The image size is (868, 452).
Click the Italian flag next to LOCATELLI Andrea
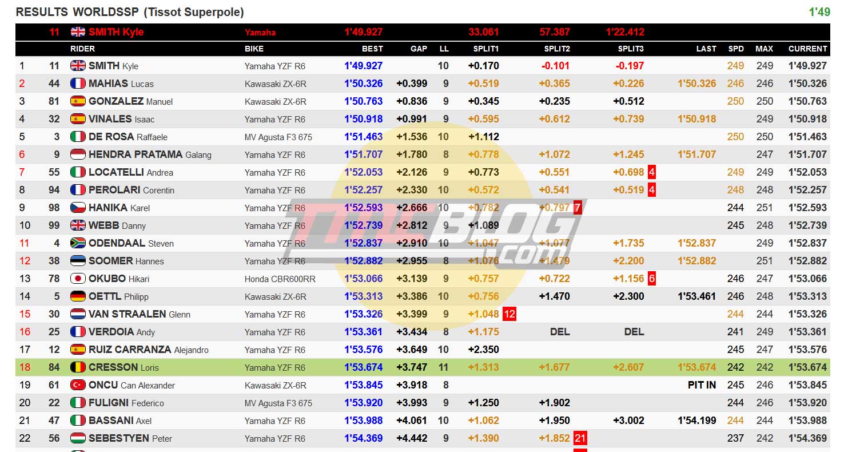pyautogui.click(x=78, y=172)
